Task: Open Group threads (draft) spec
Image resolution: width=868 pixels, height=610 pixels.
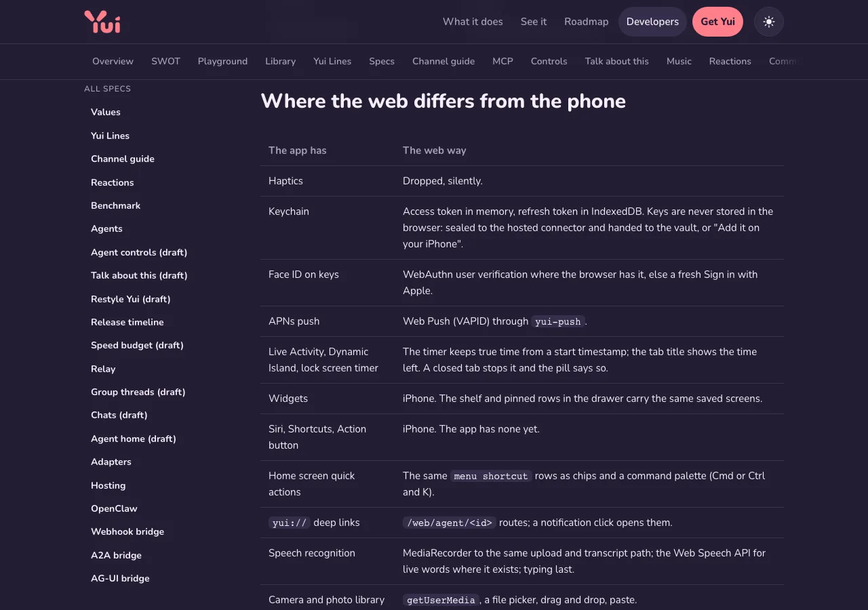Action: point(138,392)
